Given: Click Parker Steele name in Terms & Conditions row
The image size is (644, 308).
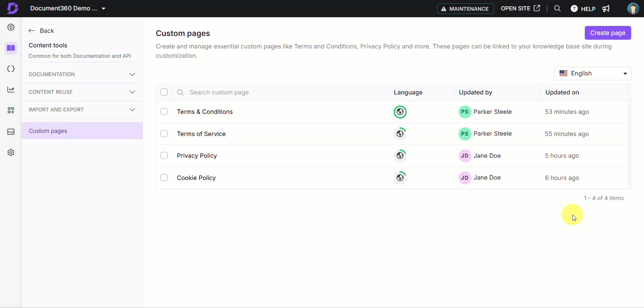Looking at the screenshot, I should 493,112.
